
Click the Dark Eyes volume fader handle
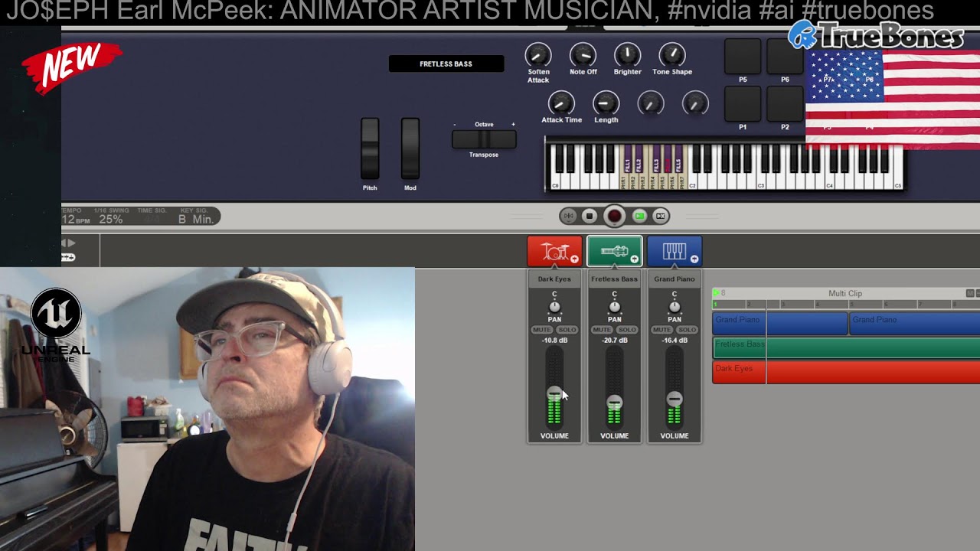[554, 393]
